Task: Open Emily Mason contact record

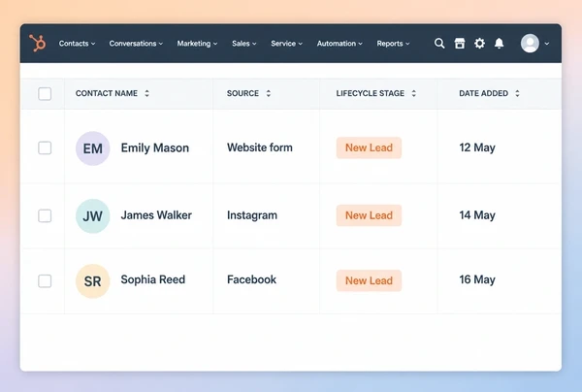Action: click(155, 148)
